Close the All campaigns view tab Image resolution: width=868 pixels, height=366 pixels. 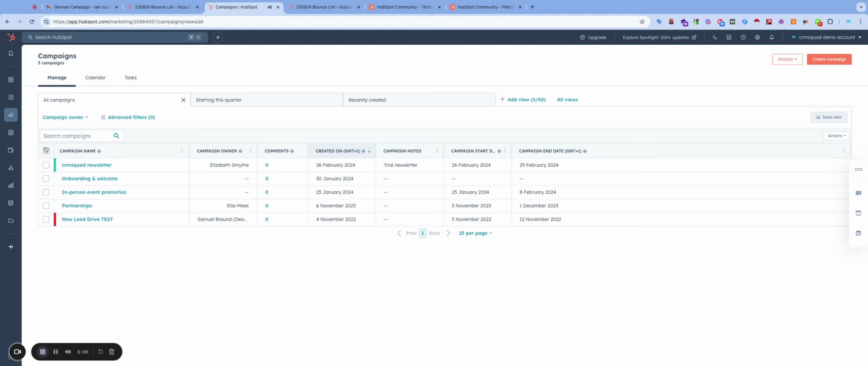click(x=184, y=100)
